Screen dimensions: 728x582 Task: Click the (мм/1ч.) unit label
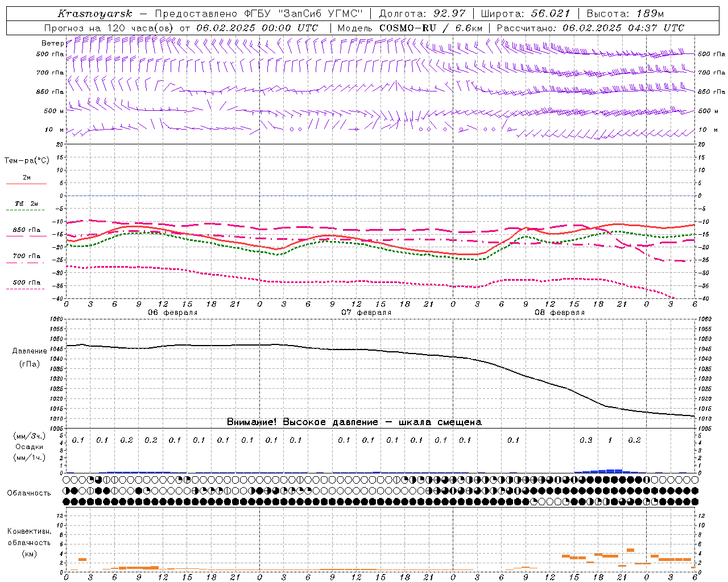(x=30, y=458)
